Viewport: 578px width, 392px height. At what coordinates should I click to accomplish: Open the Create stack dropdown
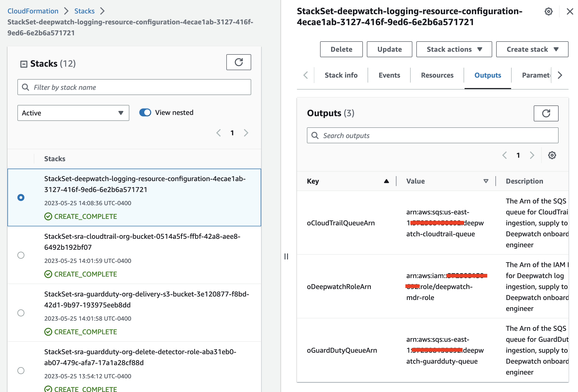(x=532, y=49)
